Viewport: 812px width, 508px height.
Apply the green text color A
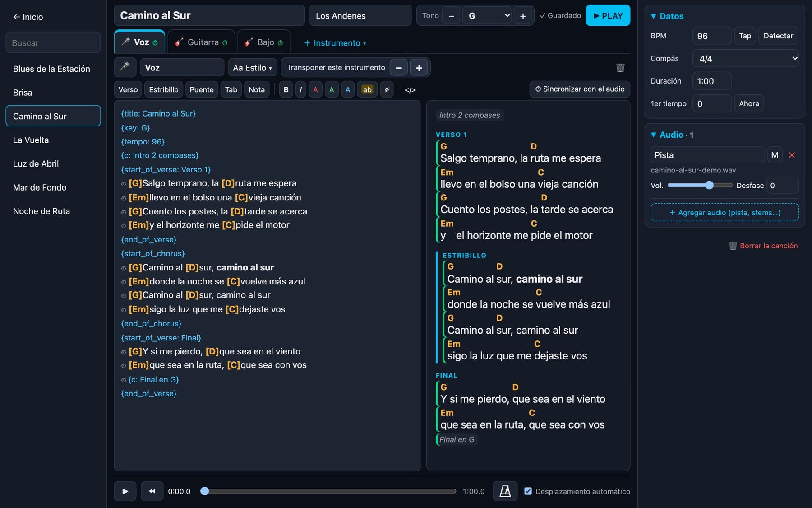332,89
